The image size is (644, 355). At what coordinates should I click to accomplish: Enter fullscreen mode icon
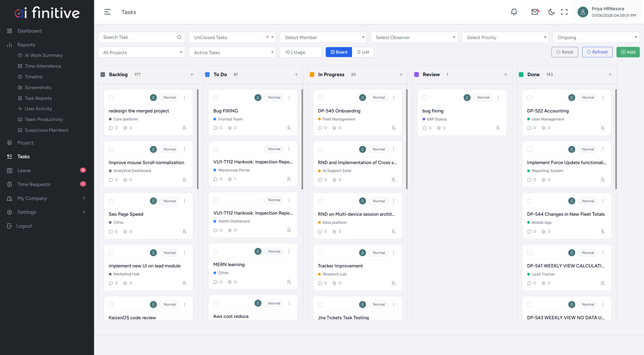click(564, 12)
